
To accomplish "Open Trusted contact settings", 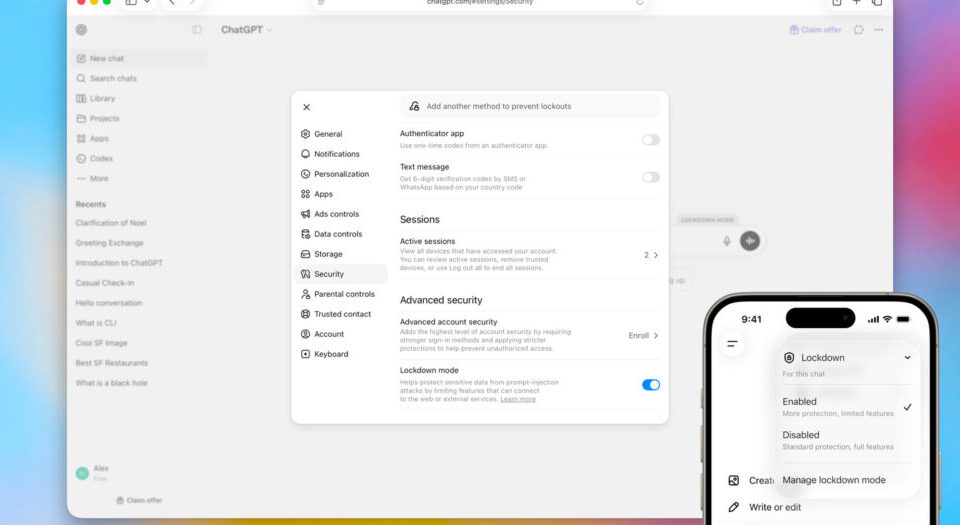I will pyautogui.click(x=341, y=314).
